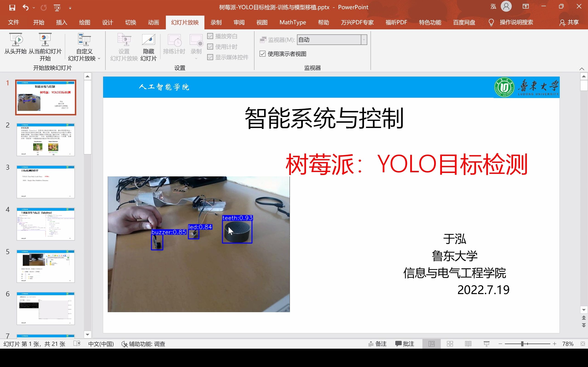The width and height of the screenshot is (588, 367).
Task: Switch to the 审阅 ribbon tab
Action: tap(239, 22)
